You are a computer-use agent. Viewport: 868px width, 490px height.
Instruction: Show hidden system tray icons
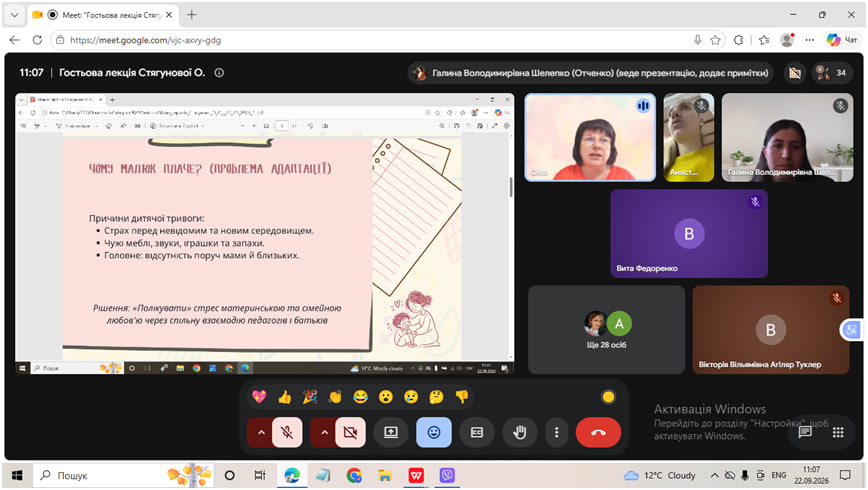715,475
